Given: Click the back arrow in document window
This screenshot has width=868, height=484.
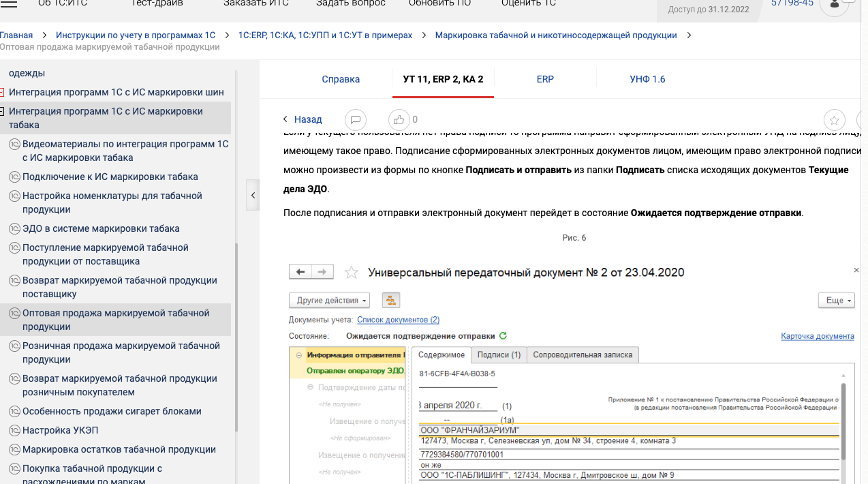Looking at the screenshot, I should [300, 272].
